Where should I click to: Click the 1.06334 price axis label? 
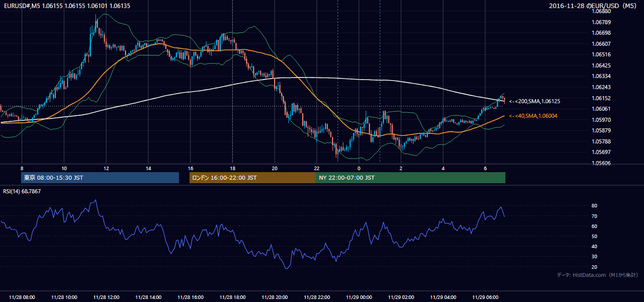[x=602, y=76]
